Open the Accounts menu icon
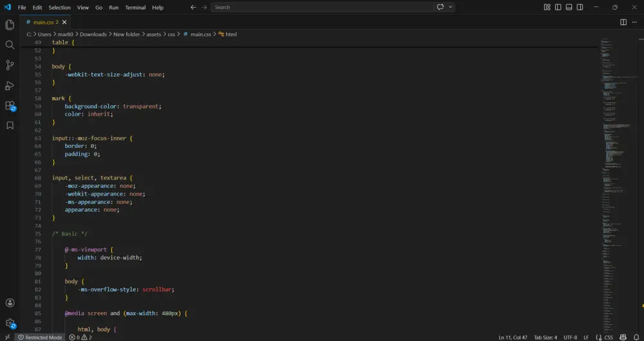644x341 pixels. 10,303
